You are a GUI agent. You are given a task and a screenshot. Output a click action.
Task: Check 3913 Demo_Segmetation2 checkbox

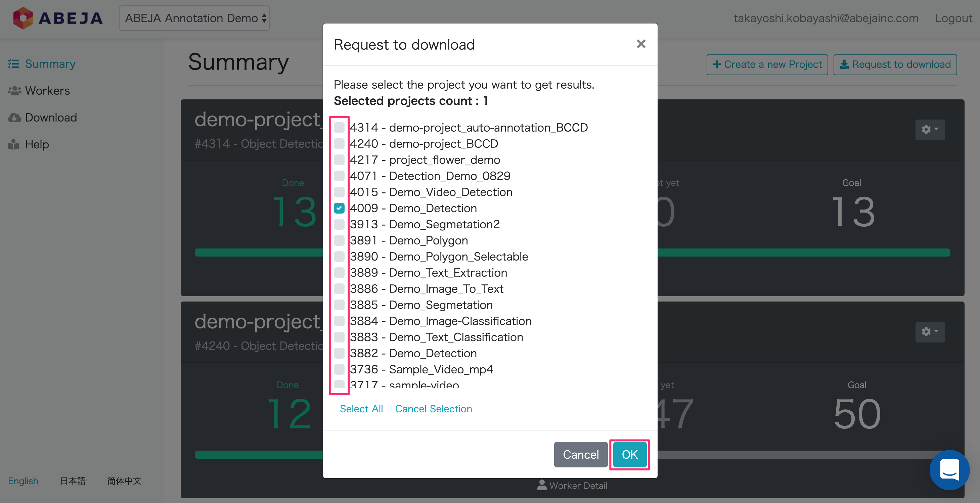click(x=339, y=224)
